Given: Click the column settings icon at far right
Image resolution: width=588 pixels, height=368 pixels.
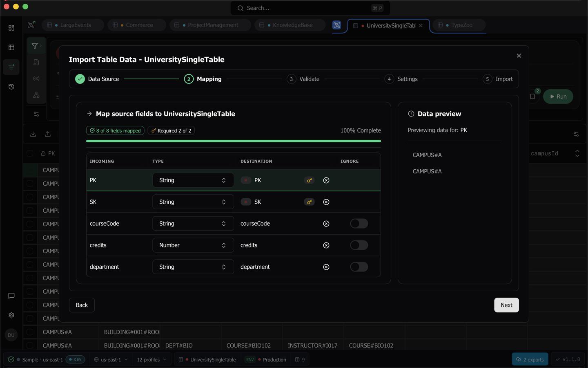Looking at the screenshot, I should (576, 134).
